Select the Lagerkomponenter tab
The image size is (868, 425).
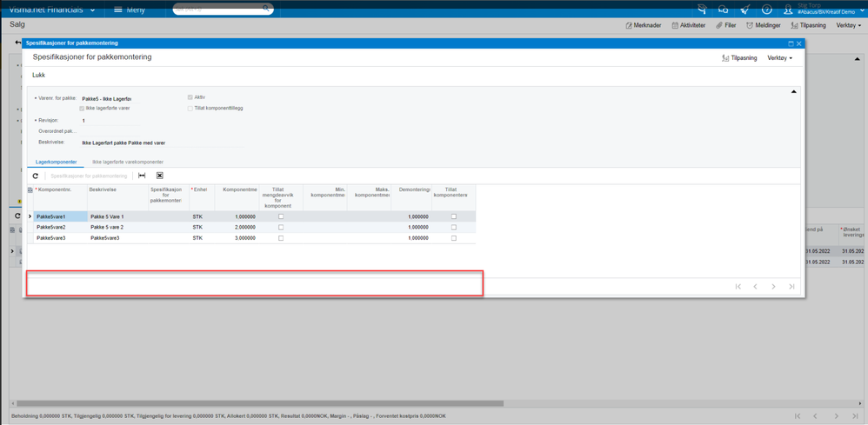pos(56,163)
